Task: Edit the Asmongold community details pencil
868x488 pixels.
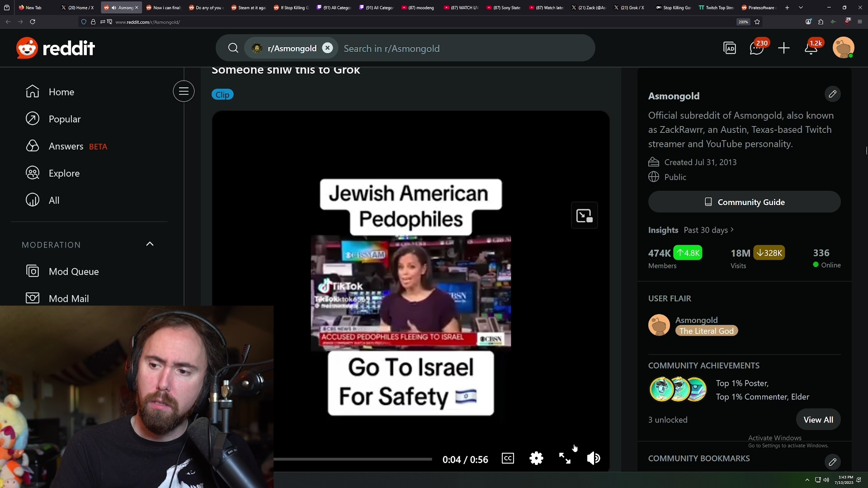Action: 832,94
